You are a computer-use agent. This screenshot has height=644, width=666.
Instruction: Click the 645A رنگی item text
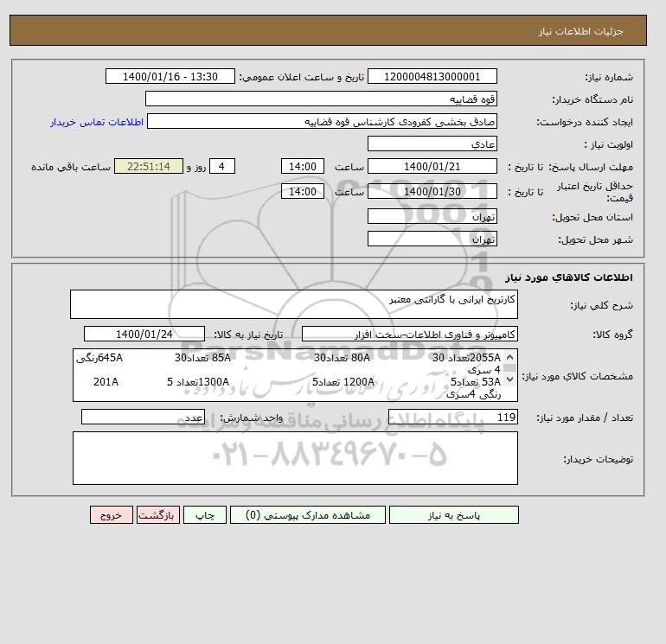click(99, 358)
